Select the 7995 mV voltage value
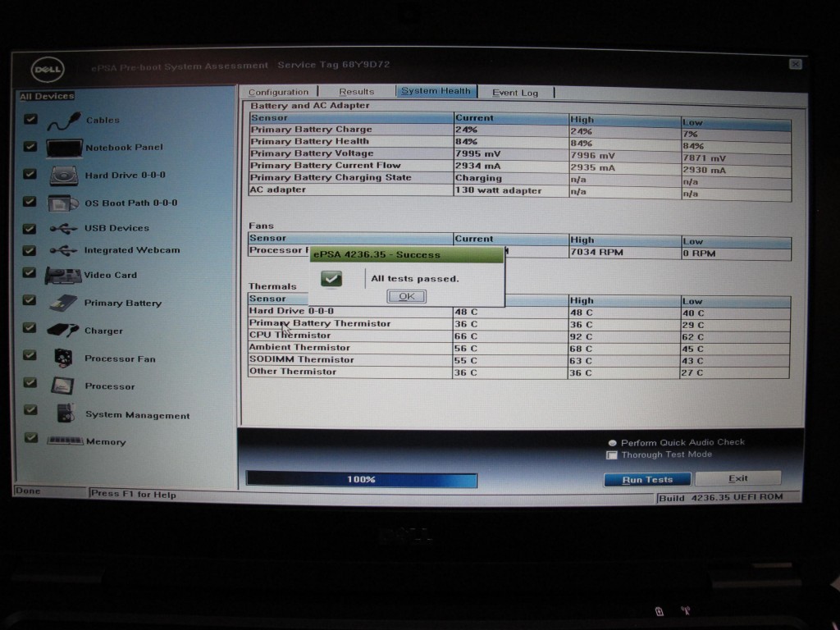 (x=478, y=153)
